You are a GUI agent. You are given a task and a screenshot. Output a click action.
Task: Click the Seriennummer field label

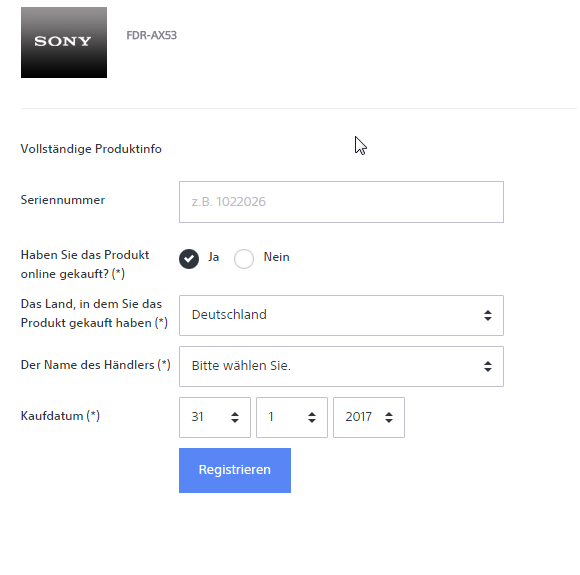(63, 200)
